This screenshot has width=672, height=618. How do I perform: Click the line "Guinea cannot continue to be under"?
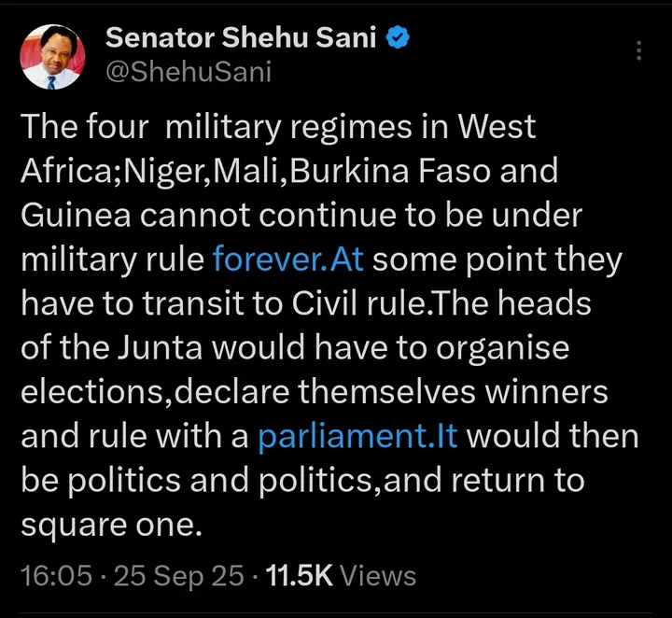point(301,216)
